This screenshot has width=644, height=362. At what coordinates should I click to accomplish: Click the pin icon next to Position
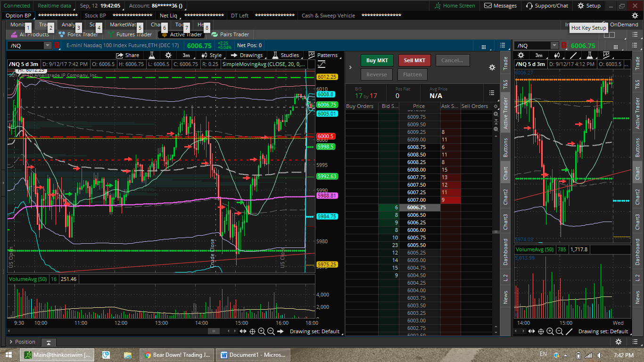(x=48, y=342)
